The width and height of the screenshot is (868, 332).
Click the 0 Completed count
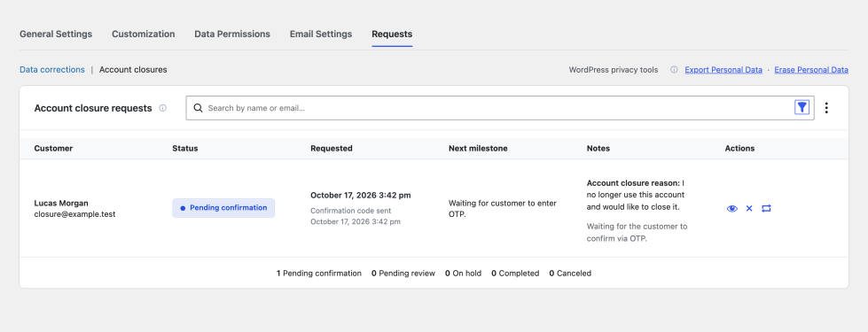click(x=515, y=273)
